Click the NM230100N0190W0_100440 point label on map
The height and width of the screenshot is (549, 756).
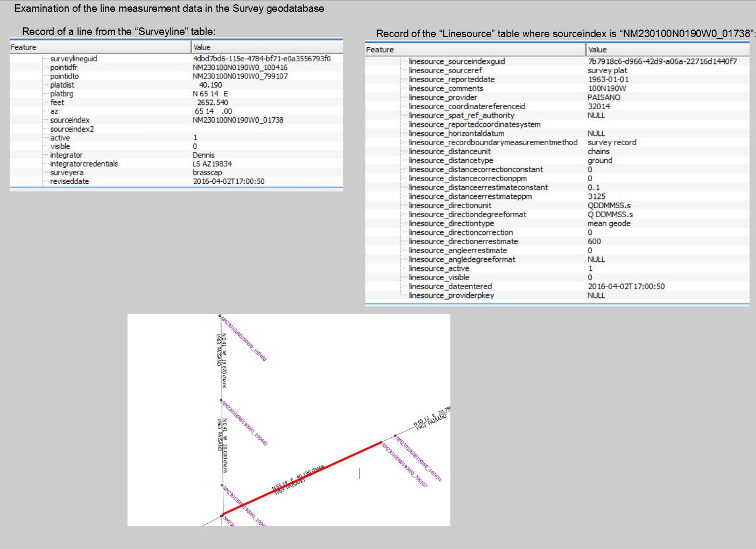coord(245,424)
